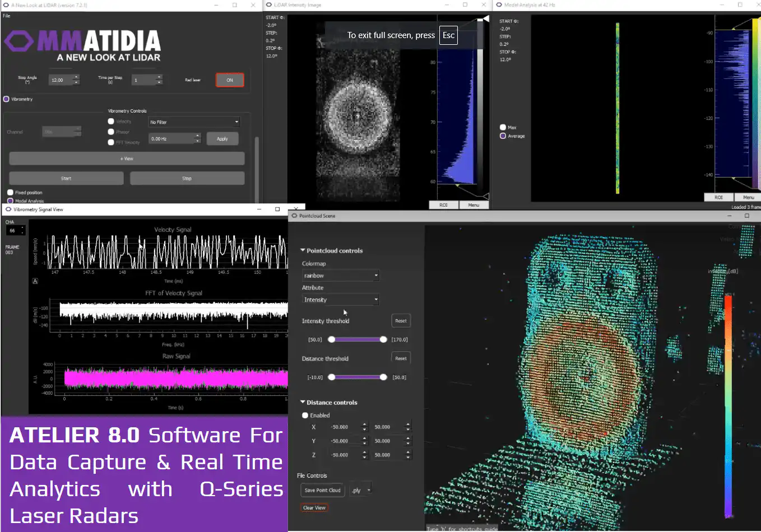Open the Attribute Intensity dropdown
Viewport: 761px width, 532px height.
coord(341,300)
